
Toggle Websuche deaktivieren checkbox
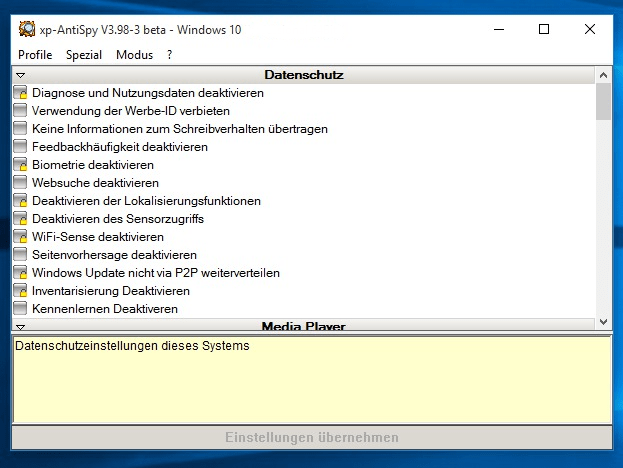(x=20, y=182)
